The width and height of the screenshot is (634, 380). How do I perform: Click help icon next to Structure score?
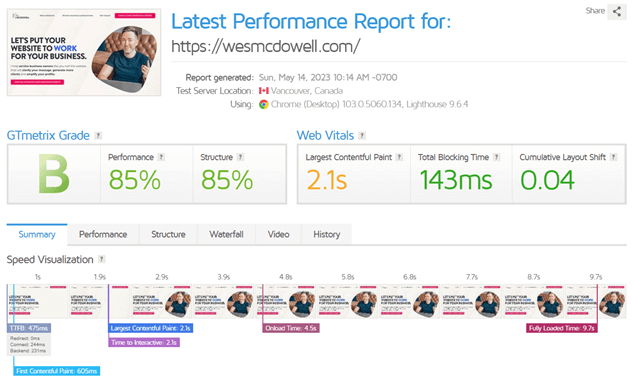[x=240, y=157]
